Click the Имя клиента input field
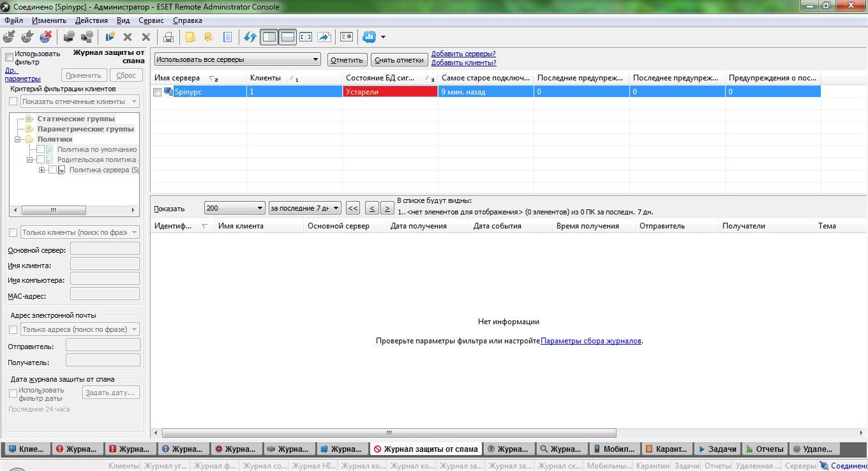 [x=105, y=264]
